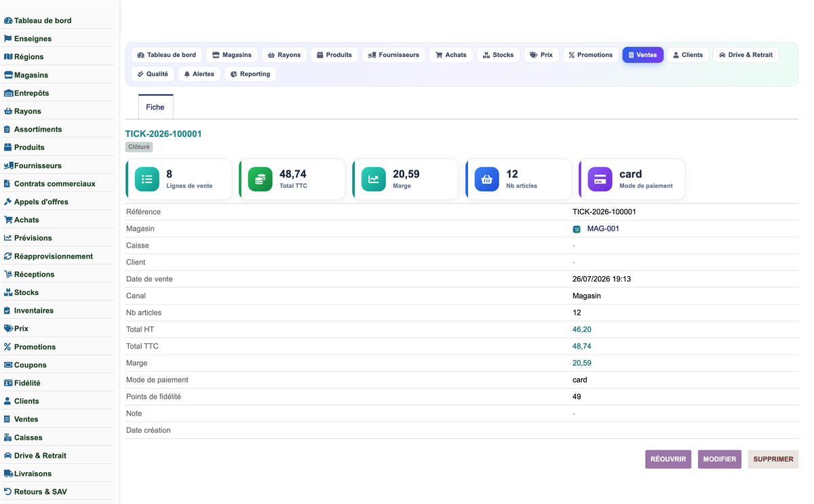Click the Contrats commerciaux document icon
814x504 pixels.
tap(7, 184)
